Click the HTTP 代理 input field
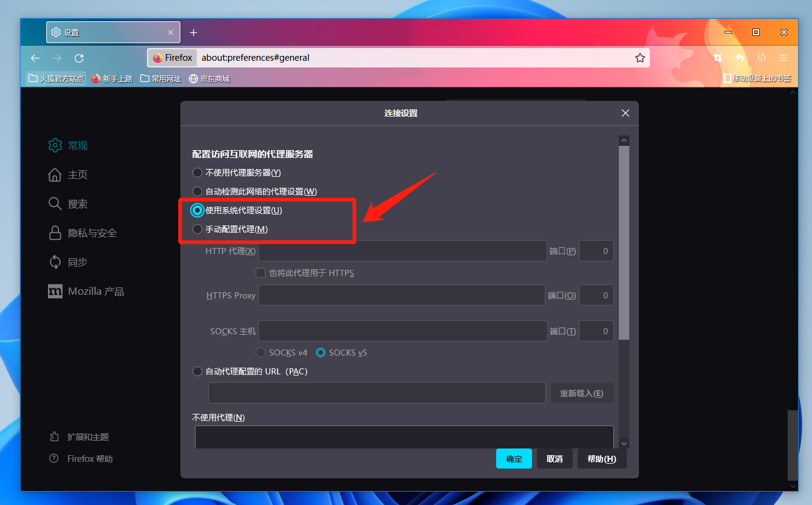 coord(403,251)
